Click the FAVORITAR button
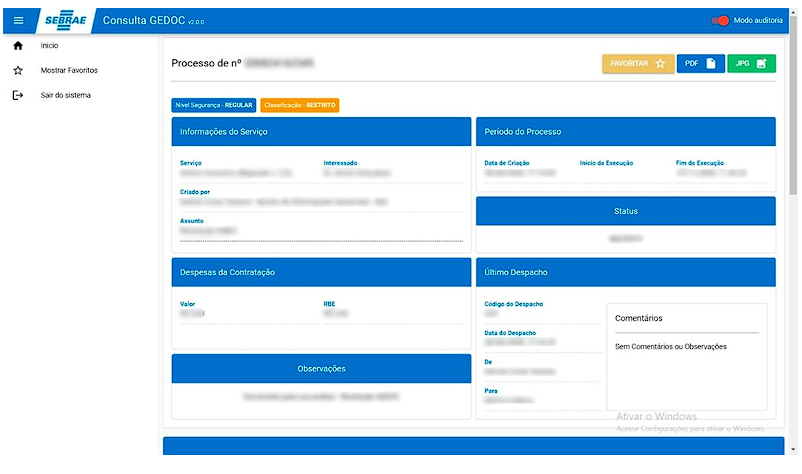 point(638,63)
